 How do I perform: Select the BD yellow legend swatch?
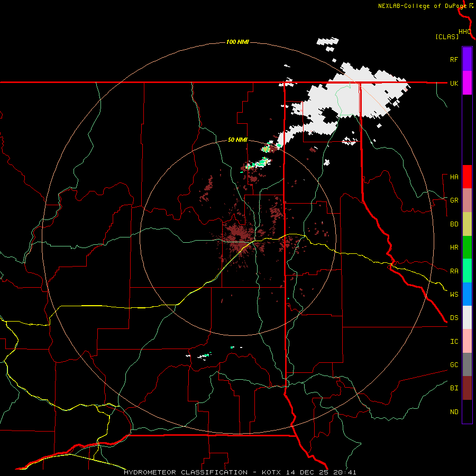pos(467,224)
